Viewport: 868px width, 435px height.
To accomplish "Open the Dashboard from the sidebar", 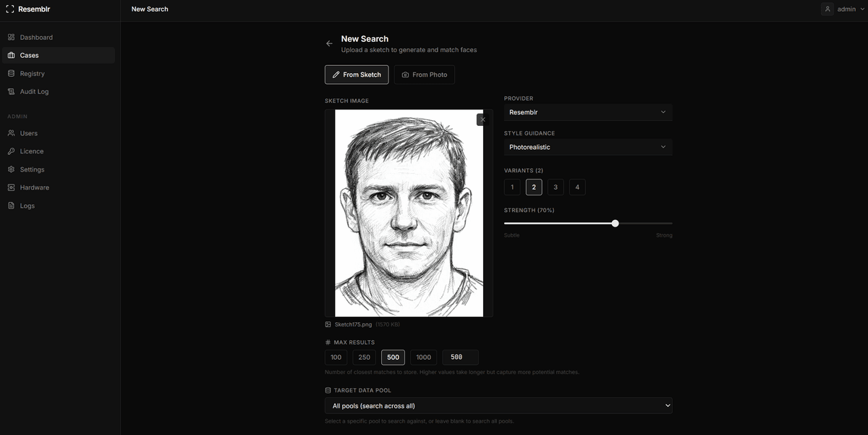I will pyautogui.click(x=35, y=37).
